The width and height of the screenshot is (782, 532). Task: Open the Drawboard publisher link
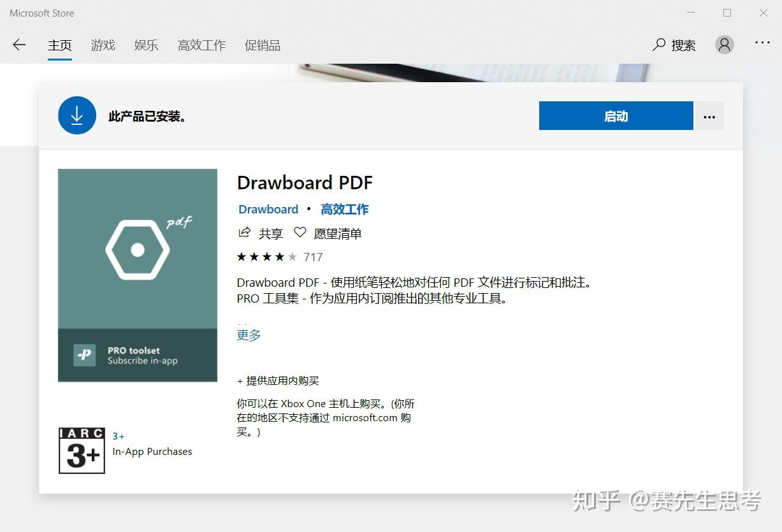tap(268, 209)
